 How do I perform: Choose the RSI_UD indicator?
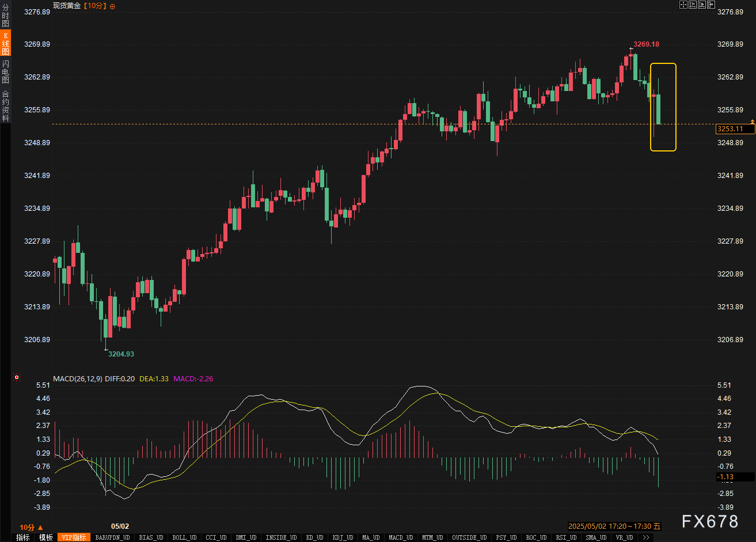[x=565, y=537]
